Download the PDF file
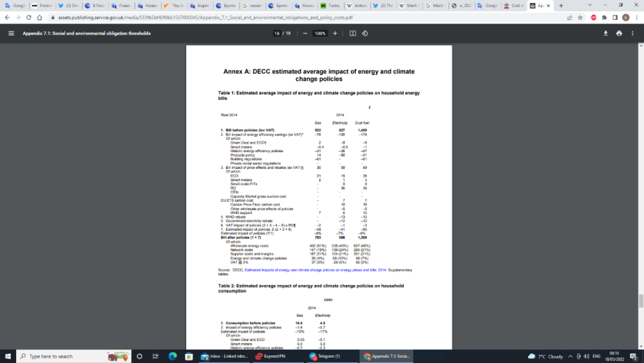Screen dimensions: 644x363 tap(605, 33)
